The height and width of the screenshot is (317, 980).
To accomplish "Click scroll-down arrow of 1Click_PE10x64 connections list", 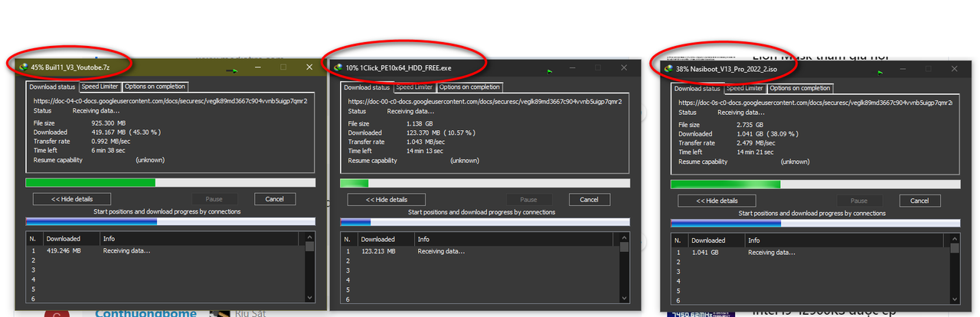I will 625,298.
